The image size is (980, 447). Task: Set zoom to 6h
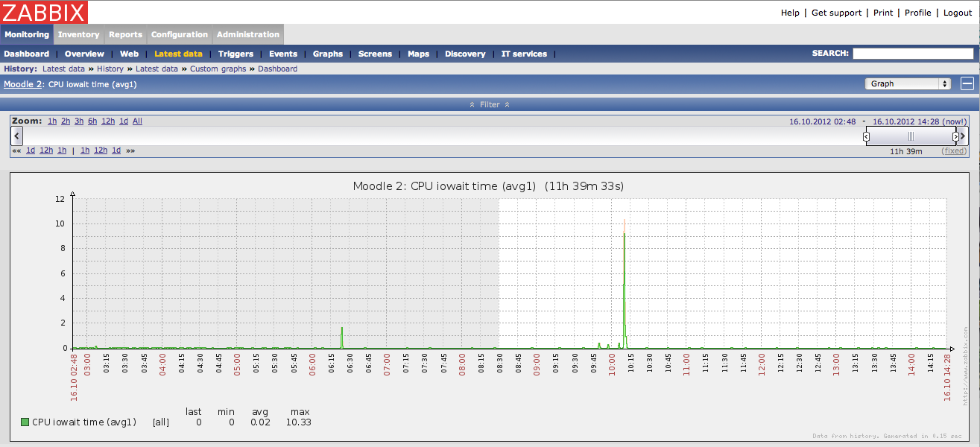[x=92, y=121]
